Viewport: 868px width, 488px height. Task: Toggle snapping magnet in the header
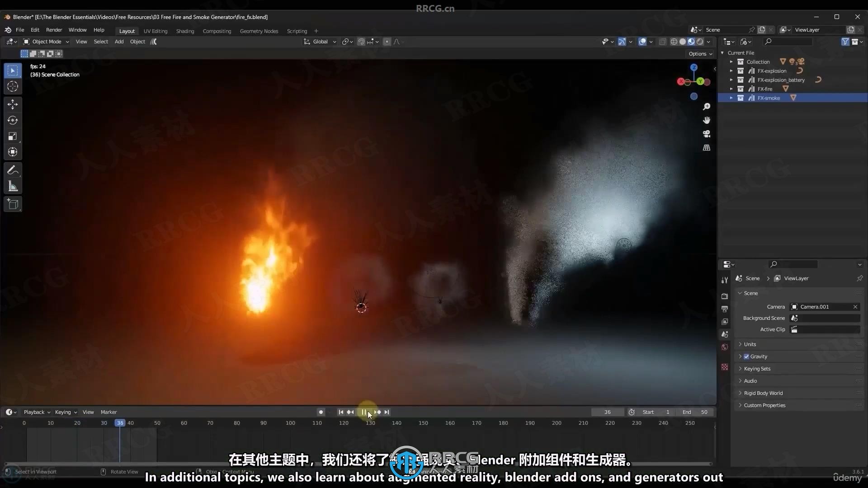(x=361, y=42)
